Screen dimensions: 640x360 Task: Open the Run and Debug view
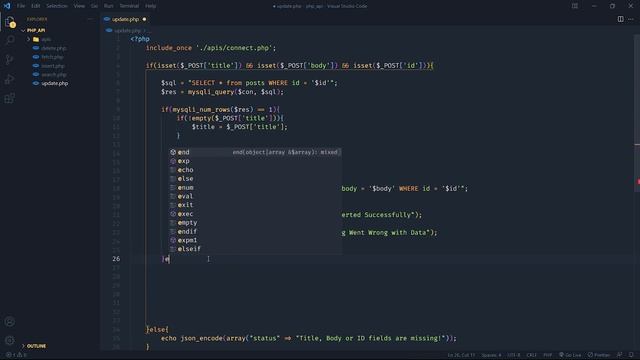click(x=10, y=79)
